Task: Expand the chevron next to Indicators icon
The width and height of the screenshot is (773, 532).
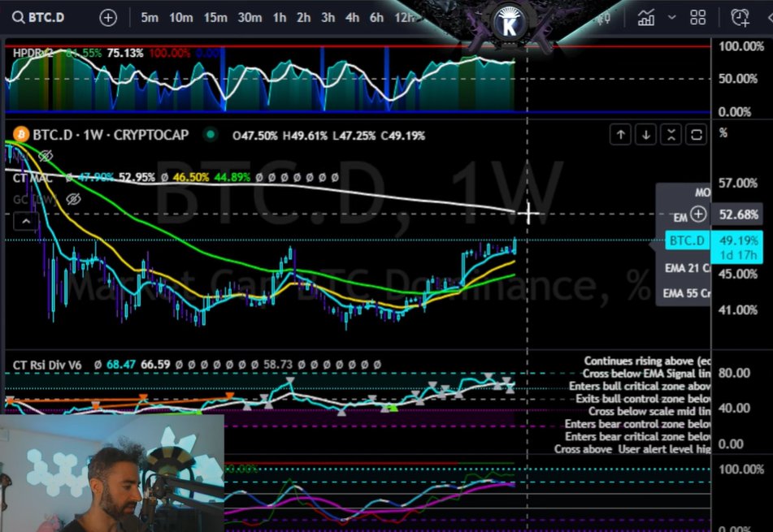Action: 671,17
